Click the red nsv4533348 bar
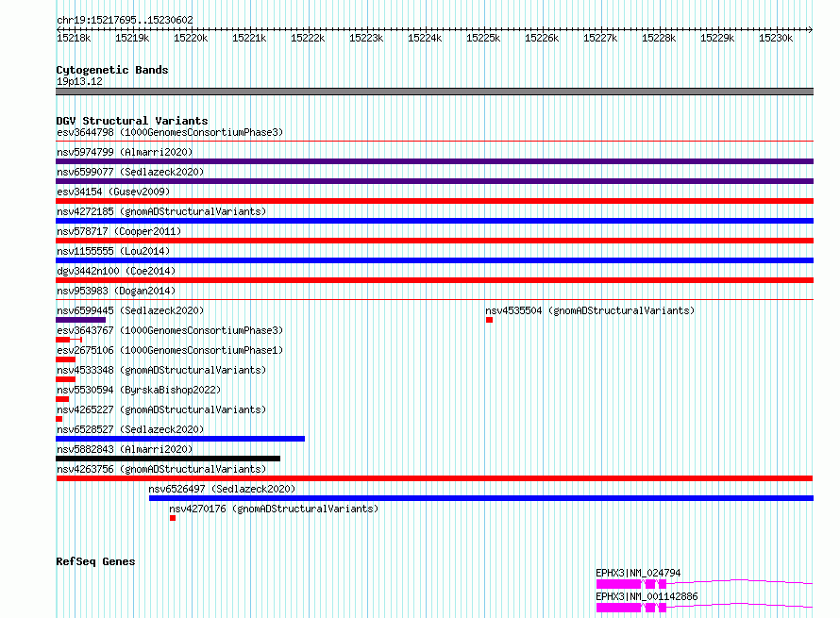This screenshot has height=618, width=840. coord(65,379)
